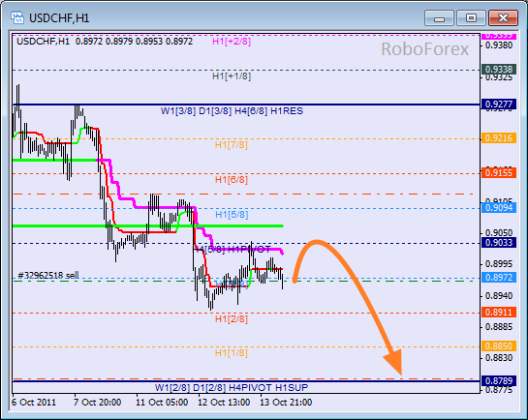Click the 0.8911 price level tag
Screen dimensions: 528x420
click(x=499, y=312)
